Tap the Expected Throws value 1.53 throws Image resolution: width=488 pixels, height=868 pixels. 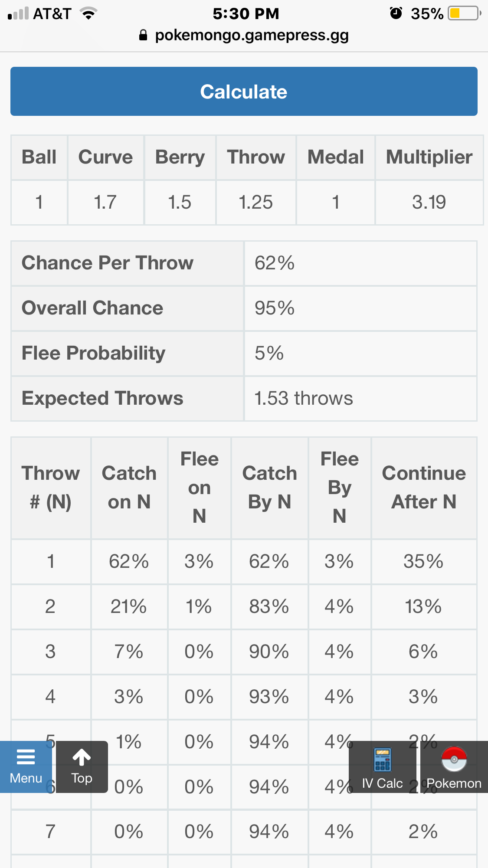304,398
